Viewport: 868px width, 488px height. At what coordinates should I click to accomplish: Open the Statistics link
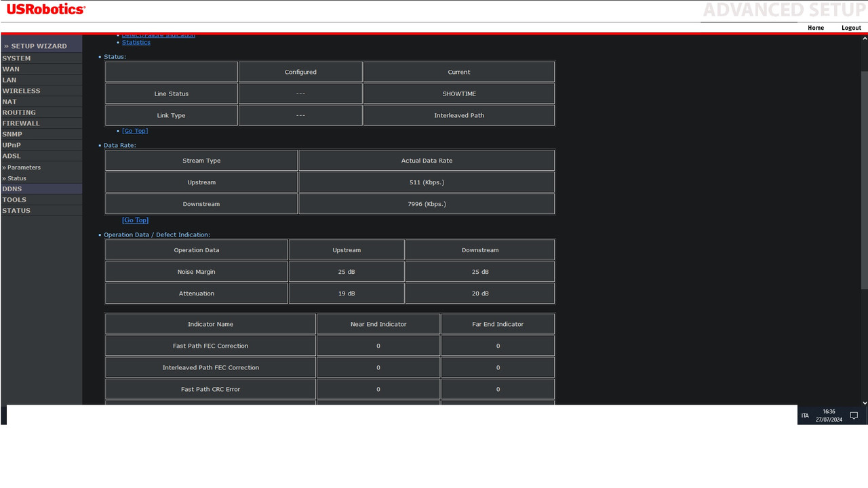(136, 42)
